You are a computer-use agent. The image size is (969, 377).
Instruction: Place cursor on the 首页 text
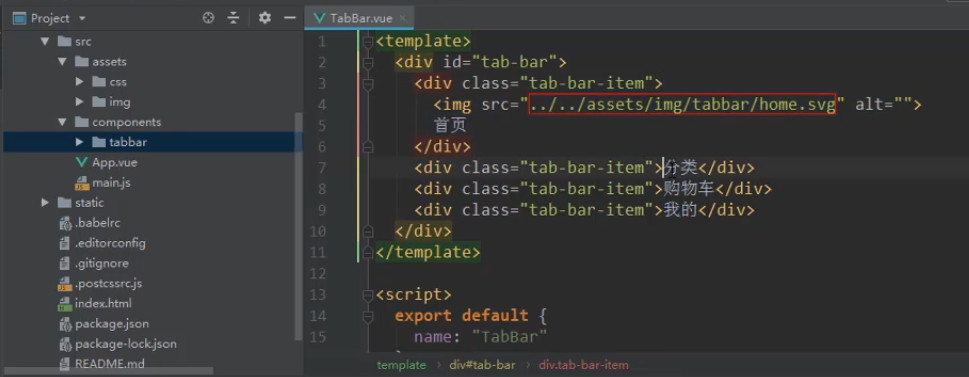(x=450, y=126)
